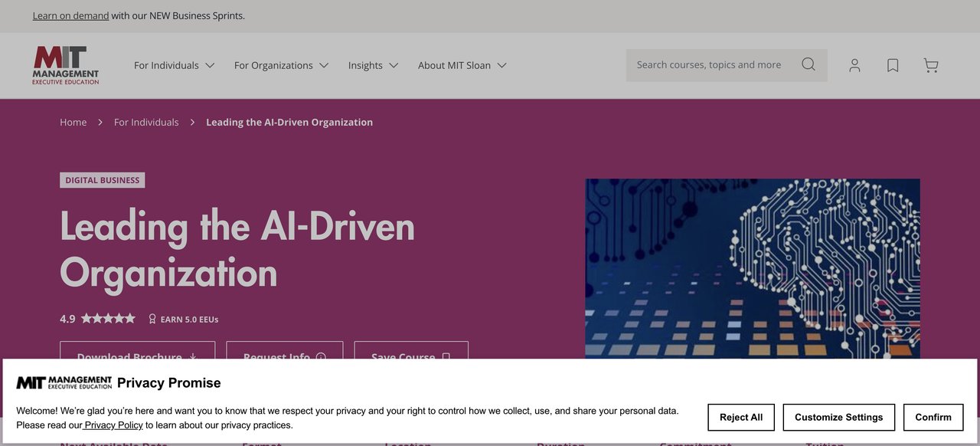Click the Privacy Promise MIT logo

point(64,383)
